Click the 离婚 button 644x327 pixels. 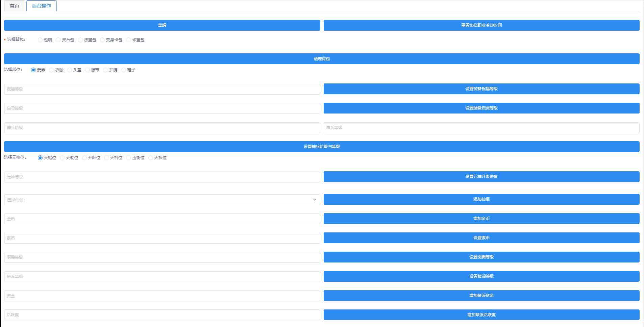coord(162,25)
